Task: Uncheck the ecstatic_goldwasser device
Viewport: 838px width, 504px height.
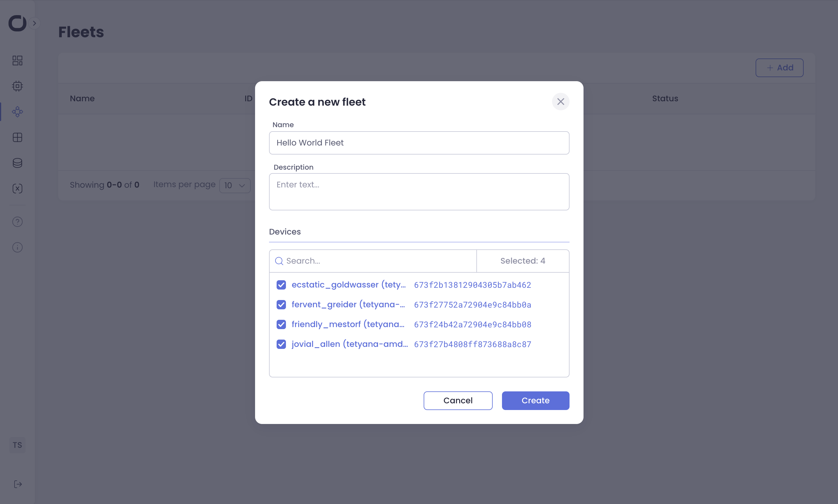Action: (x=281, y=285)
